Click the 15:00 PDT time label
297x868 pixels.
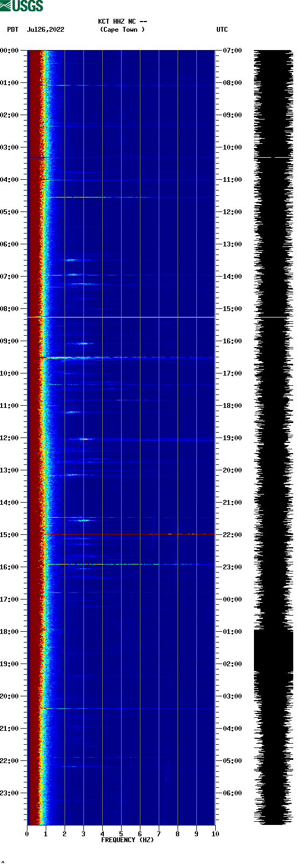pos(10,535)
